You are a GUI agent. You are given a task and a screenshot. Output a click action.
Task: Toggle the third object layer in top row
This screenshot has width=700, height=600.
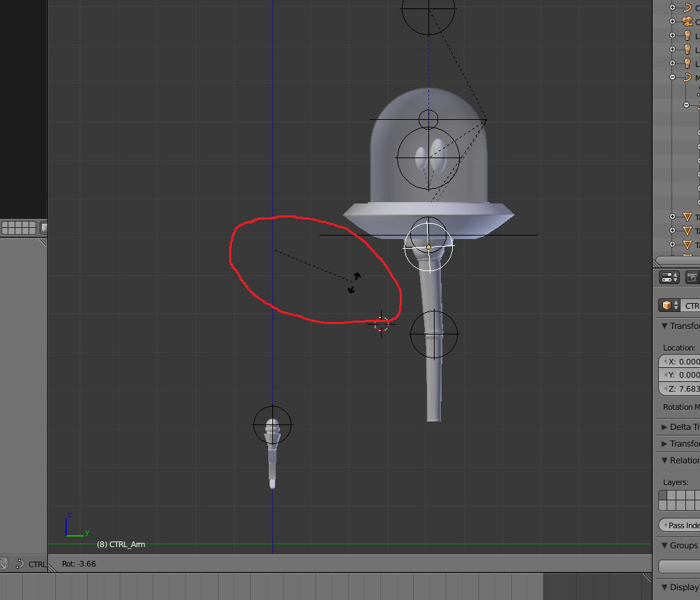coord(679,495)
